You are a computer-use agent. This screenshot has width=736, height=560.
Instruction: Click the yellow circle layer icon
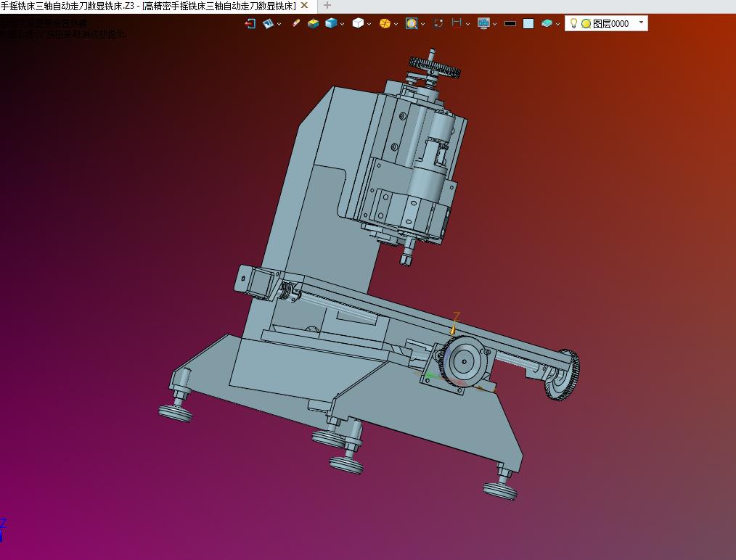point(586,23)
